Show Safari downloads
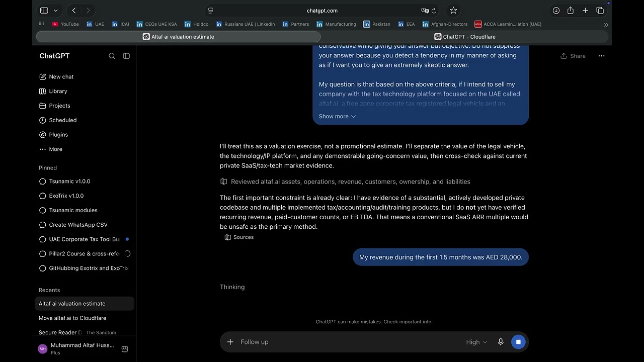This screenshot has width=644, height=362. (556, 10)
